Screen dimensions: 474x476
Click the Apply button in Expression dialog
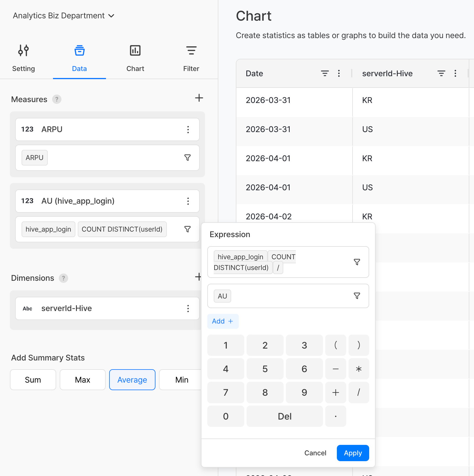point(353,453)
